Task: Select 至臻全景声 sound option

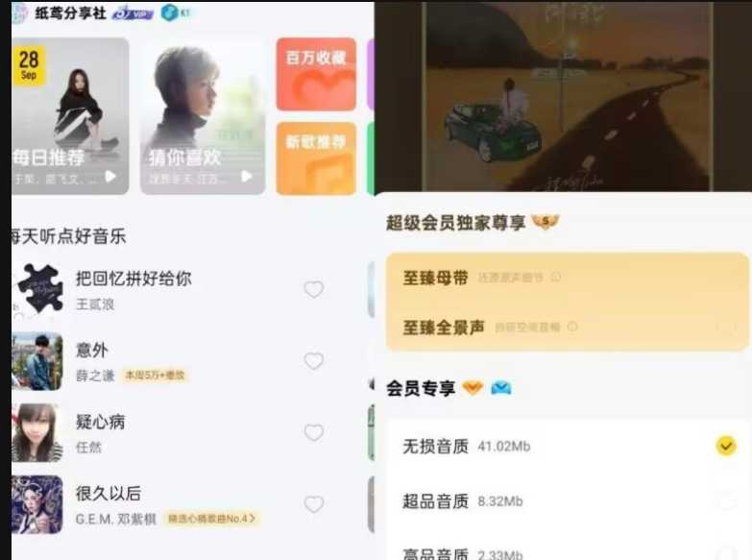Action: click(567, 328)
